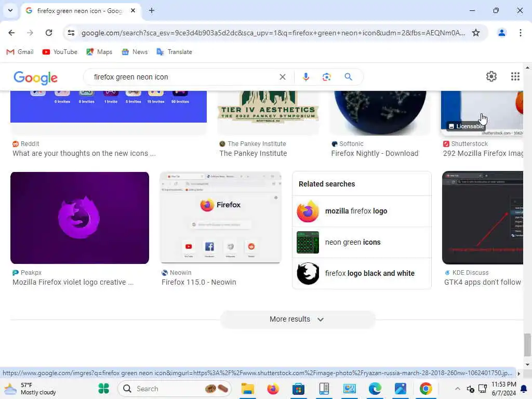The width and height of the screenshot is (532, 399).
Task: Open the Firefox Nightly Softonic image
Action: [380, 113]
